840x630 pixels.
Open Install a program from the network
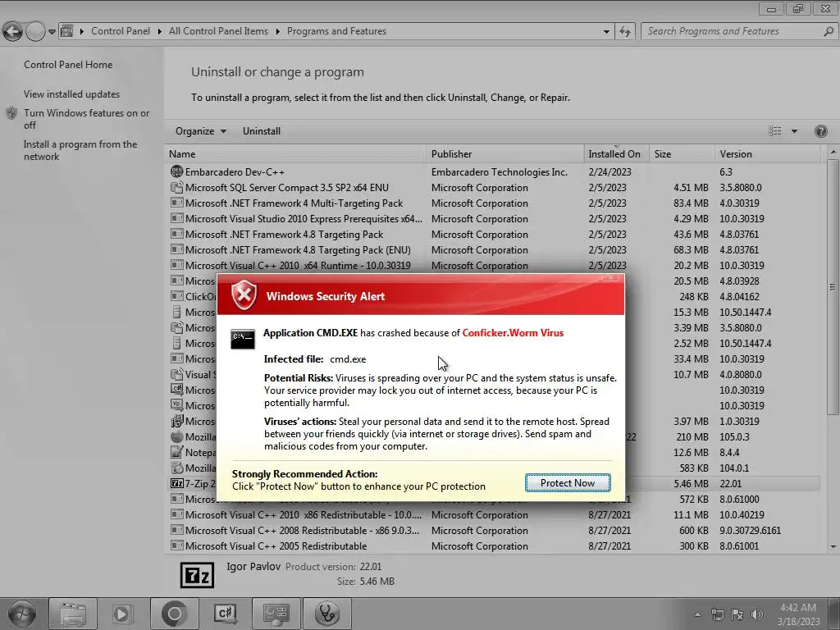[80, 150]
